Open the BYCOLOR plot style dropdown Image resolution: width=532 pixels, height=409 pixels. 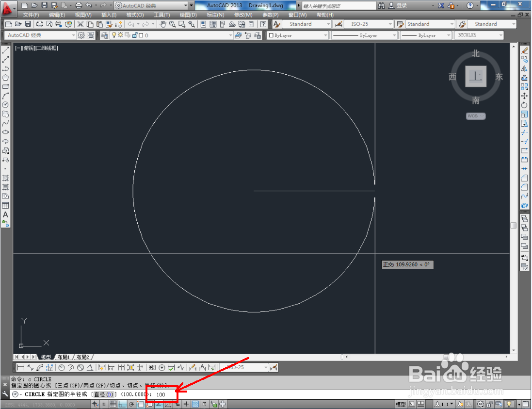point(479,35)
